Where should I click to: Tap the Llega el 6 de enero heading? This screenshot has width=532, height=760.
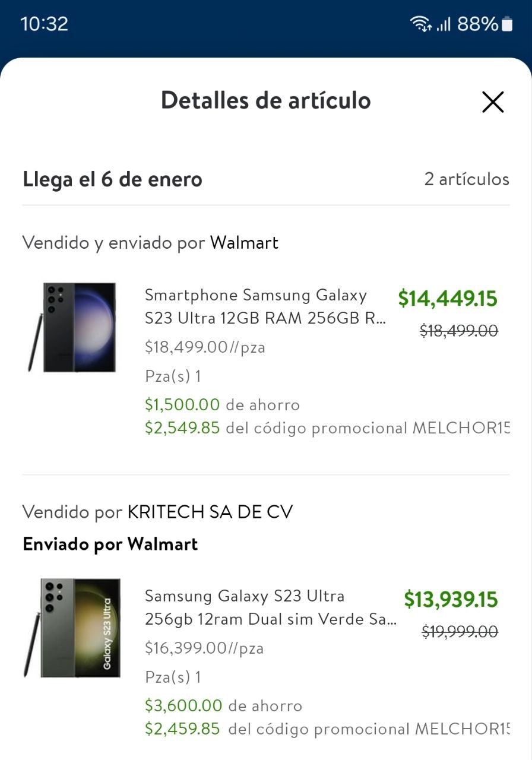point(112,179)
